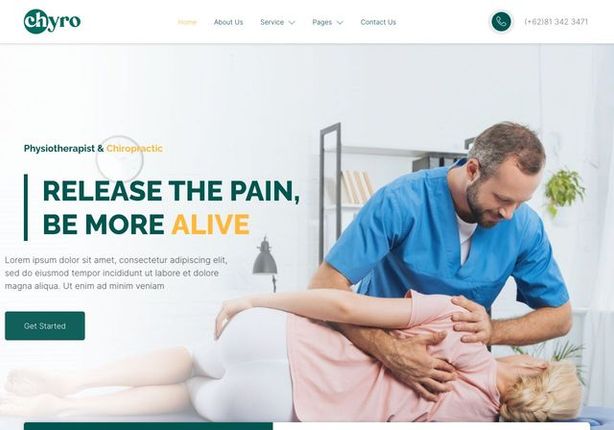Image resolution: width=614 pixels, height=430 pixels.
Task: Click the chyro logo
Action: (52, 22)
